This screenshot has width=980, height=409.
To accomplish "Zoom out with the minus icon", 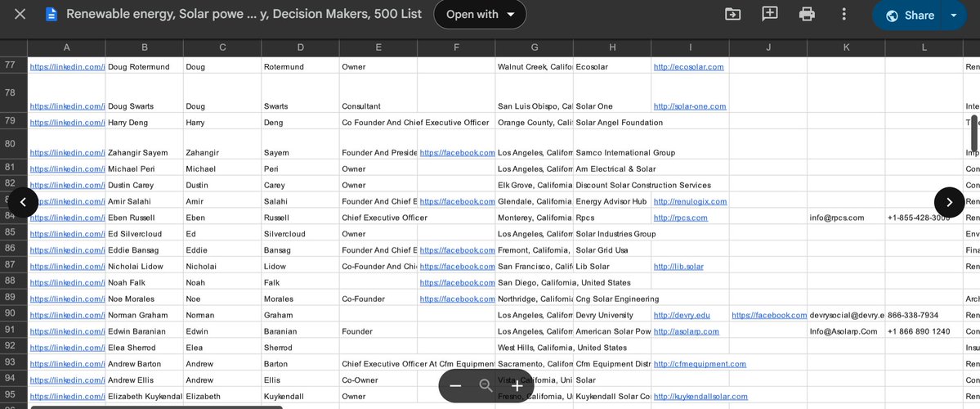I will [x=455, y=386].
